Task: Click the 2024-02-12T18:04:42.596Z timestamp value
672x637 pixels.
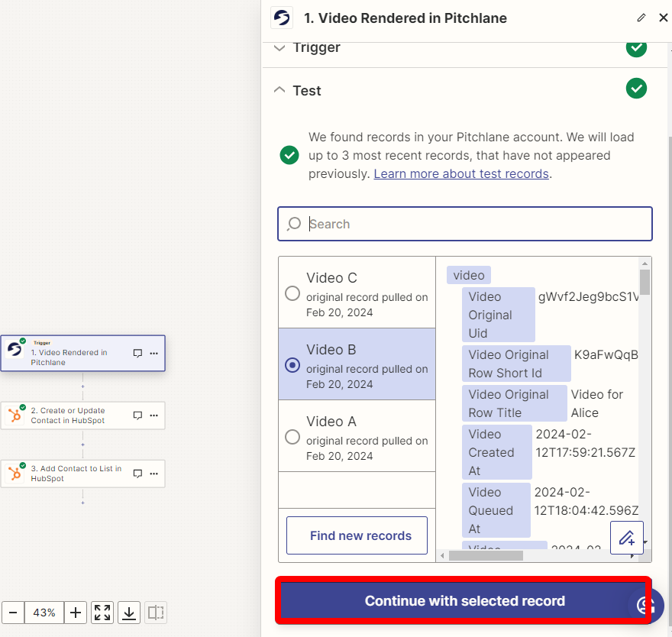Action: click(586, 501)
